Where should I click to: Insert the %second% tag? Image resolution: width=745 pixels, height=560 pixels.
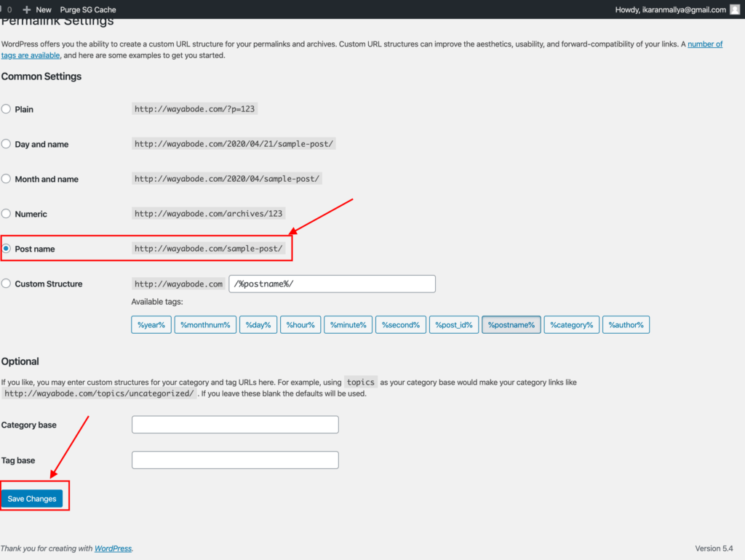401,325
